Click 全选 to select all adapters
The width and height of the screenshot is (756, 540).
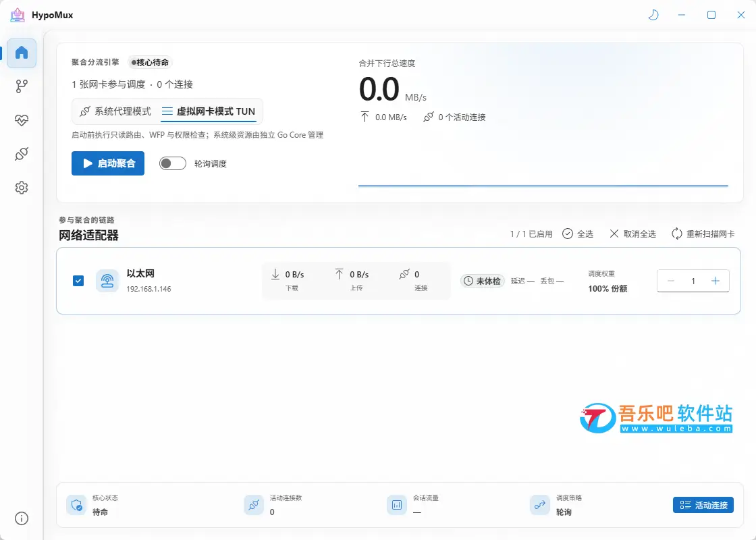578,234
